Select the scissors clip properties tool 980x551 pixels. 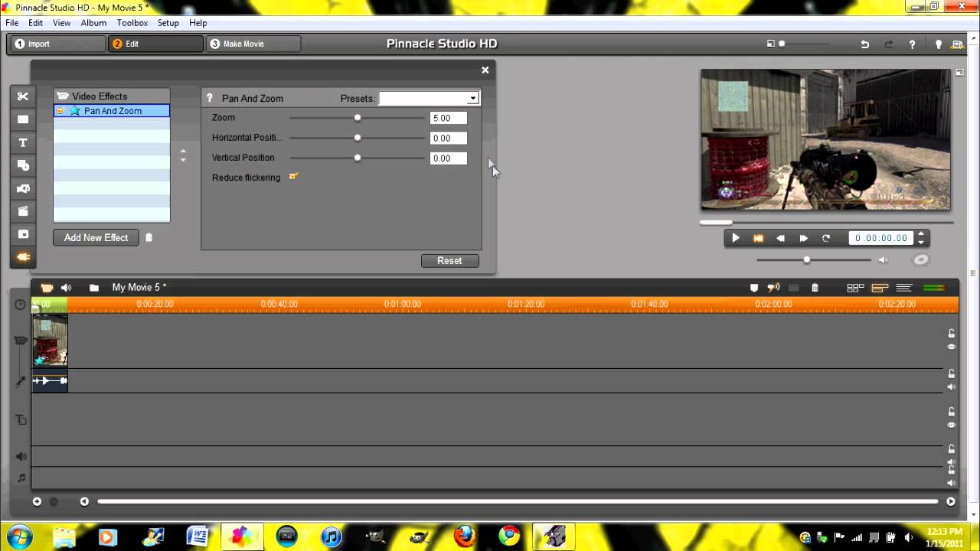[x=23, y=96]
